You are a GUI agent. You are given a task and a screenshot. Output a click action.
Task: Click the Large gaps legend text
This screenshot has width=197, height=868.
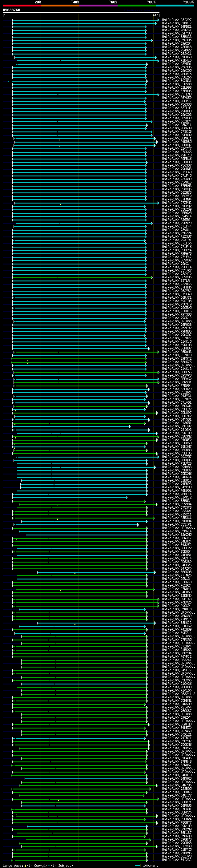click(38, 866)
